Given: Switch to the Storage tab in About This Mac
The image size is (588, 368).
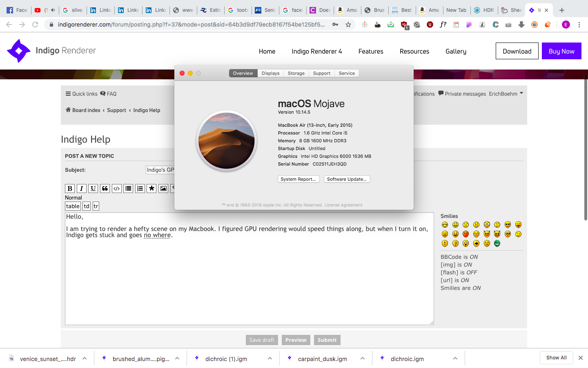Looking at the screenshot, I should (296, 73).
